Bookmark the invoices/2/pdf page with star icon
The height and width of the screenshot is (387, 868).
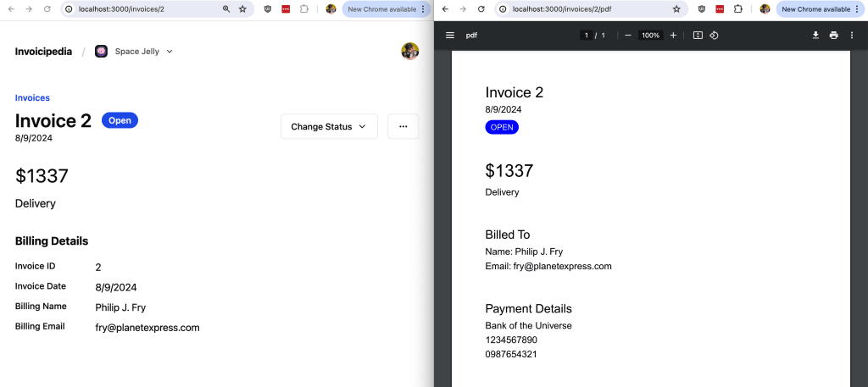pos(676,9)
